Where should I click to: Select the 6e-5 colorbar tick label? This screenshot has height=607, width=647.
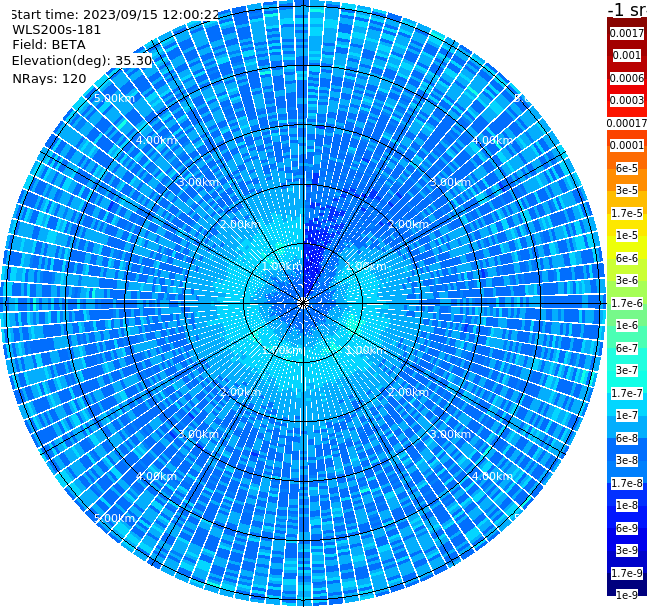[627, 168]
